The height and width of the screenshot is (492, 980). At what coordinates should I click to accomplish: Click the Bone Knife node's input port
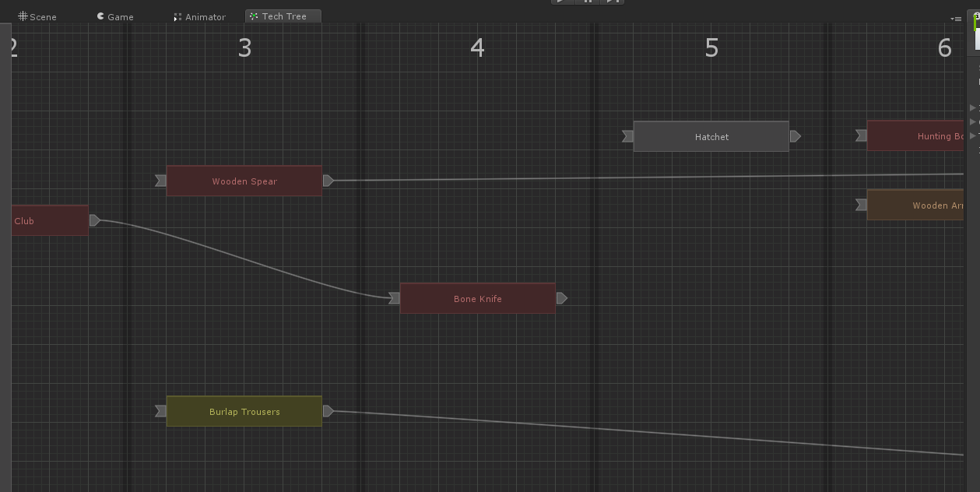[x=393, y=297]
